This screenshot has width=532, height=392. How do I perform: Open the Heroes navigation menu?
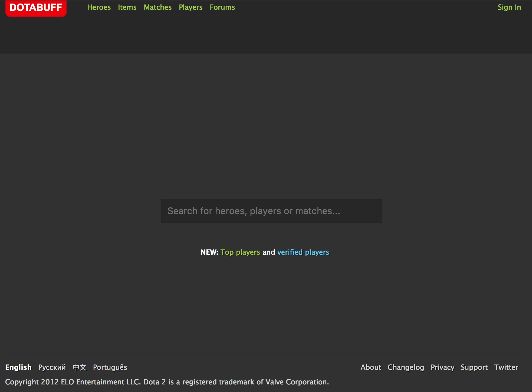pyautogui.click(x=99, y=7)
